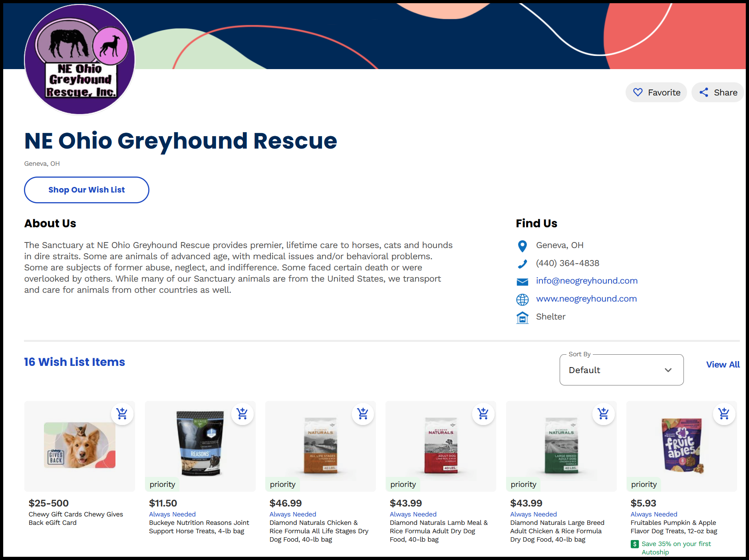Open Diamond Naturals Lamb Meal & Rice title
Viewport: 749px width, 560px height.
tap(439, 531)
